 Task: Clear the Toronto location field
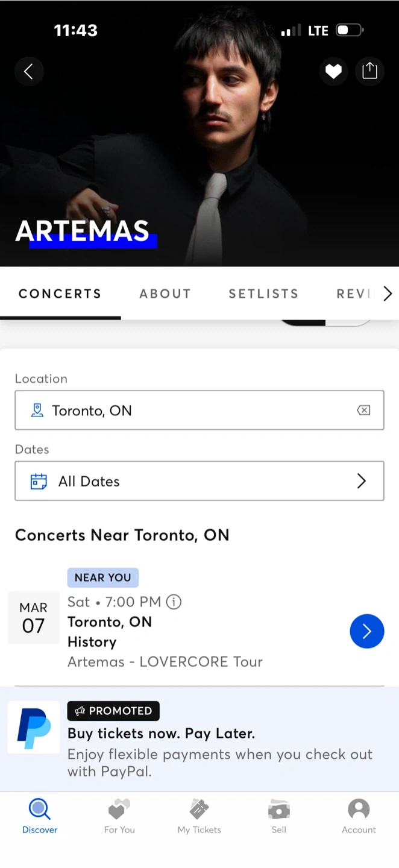363,410
